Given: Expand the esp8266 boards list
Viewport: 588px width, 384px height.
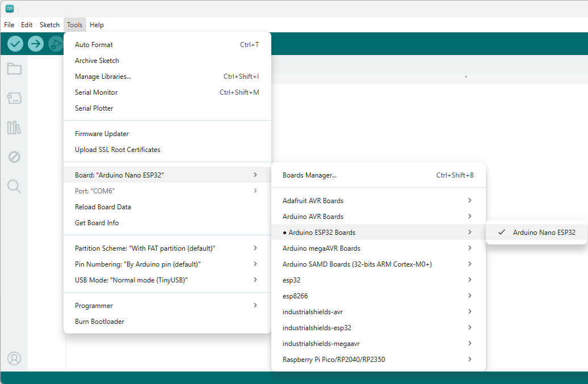Looking at the screenshot, I should coord(379,296).
